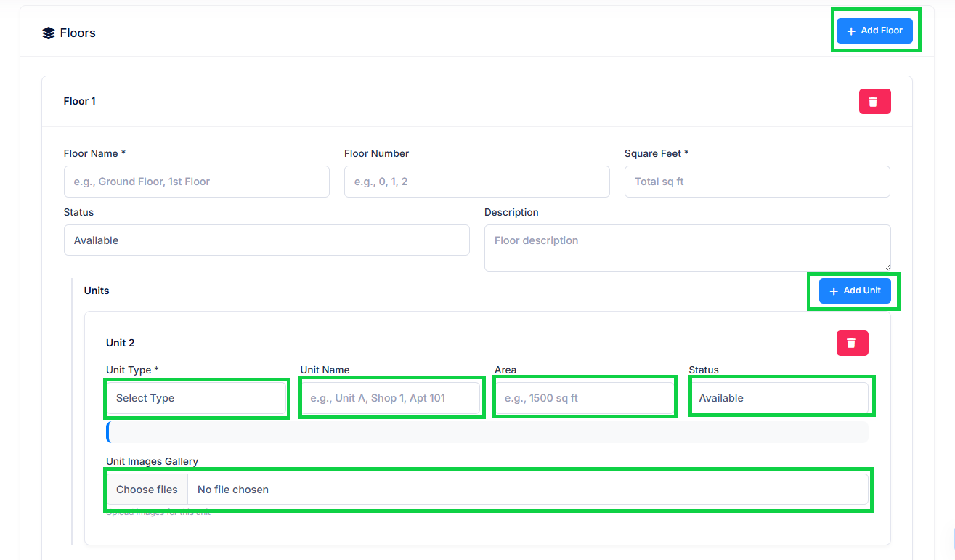This screenshot has height=560, width=955.
Task: Open the floor Status dropdown
Action: (267, 240)
